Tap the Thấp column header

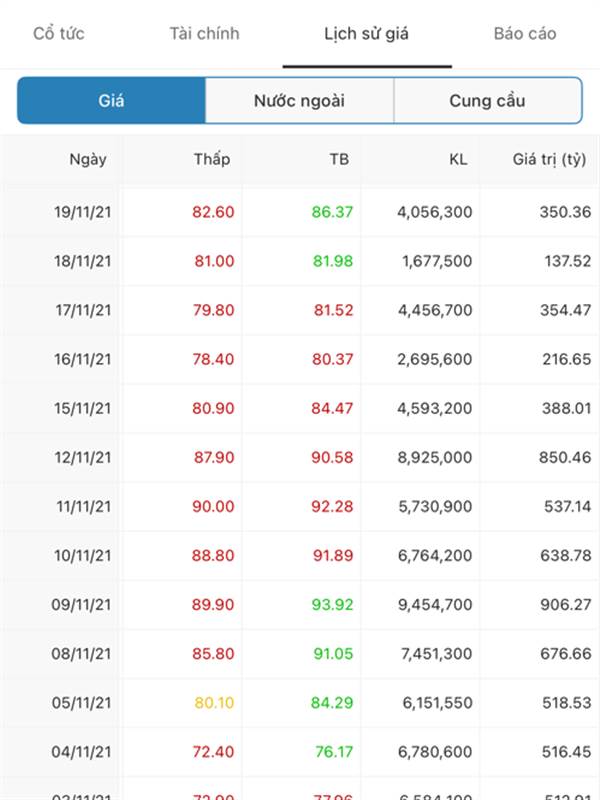tap(212, 159)
